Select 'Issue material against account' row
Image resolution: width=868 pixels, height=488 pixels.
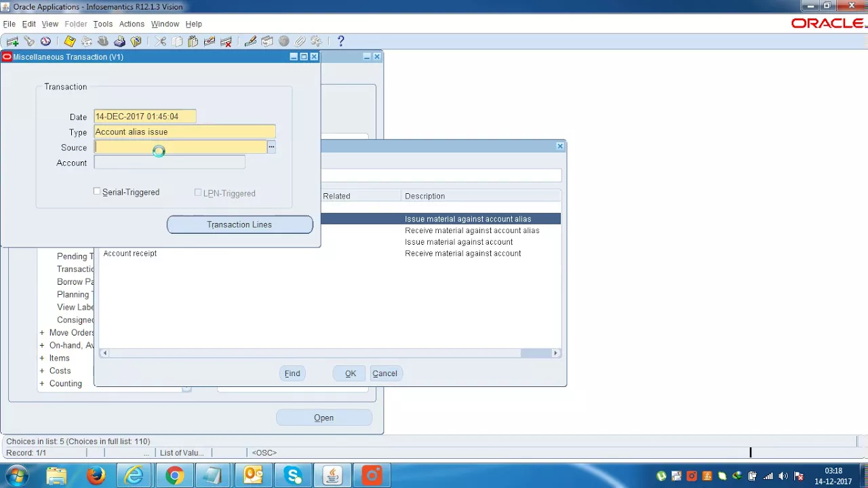(x=440, y=242)
